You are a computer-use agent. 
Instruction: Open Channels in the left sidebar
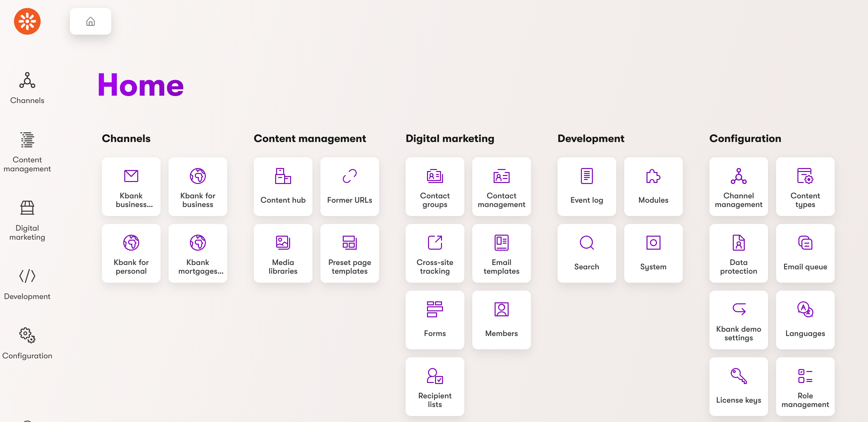coord(27,88)
